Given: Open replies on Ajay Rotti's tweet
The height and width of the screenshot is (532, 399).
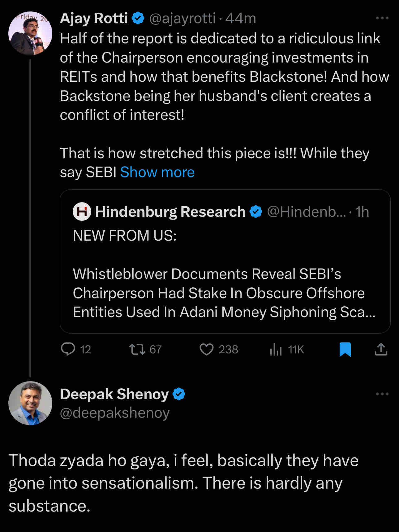Looking at the screenshot, I should (x=76, y=350).
